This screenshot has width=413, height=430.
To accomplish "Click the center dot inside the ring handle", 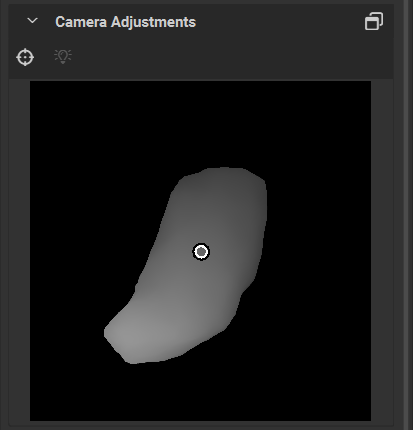I will [x=201, y=252].
